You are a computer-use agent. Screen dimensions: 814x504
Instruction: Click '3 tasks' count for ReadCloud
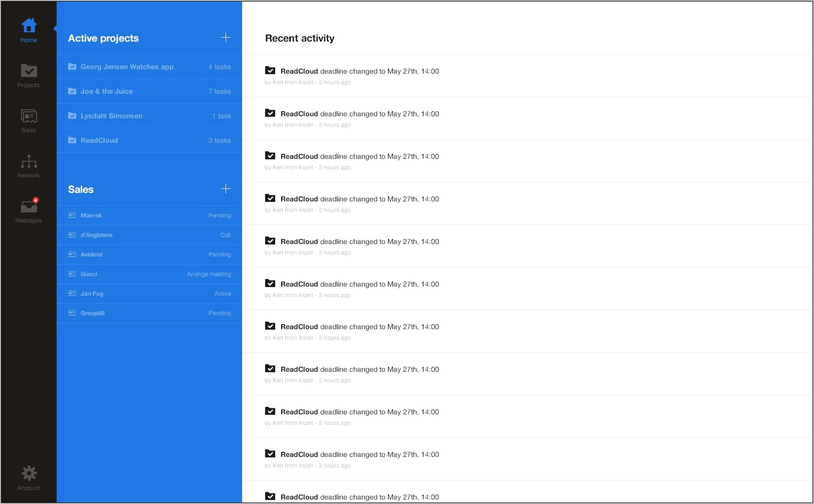220,140
